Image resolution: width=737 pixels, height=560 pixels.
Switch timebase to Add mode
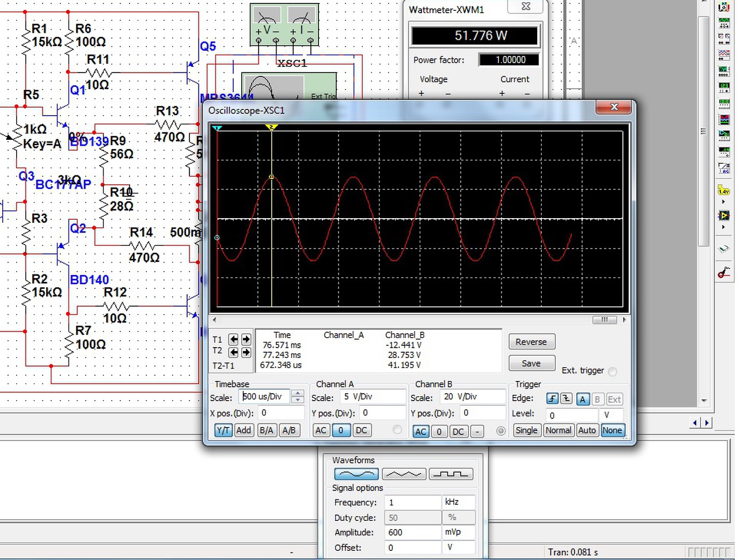coord(244,431)
